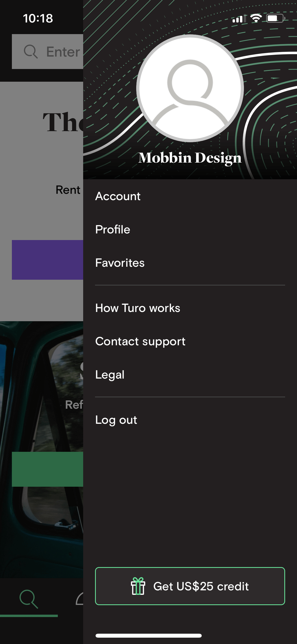
Task: Tap the search tab magnifier icon
Action: pyautogui.click(x=29, y=599)
